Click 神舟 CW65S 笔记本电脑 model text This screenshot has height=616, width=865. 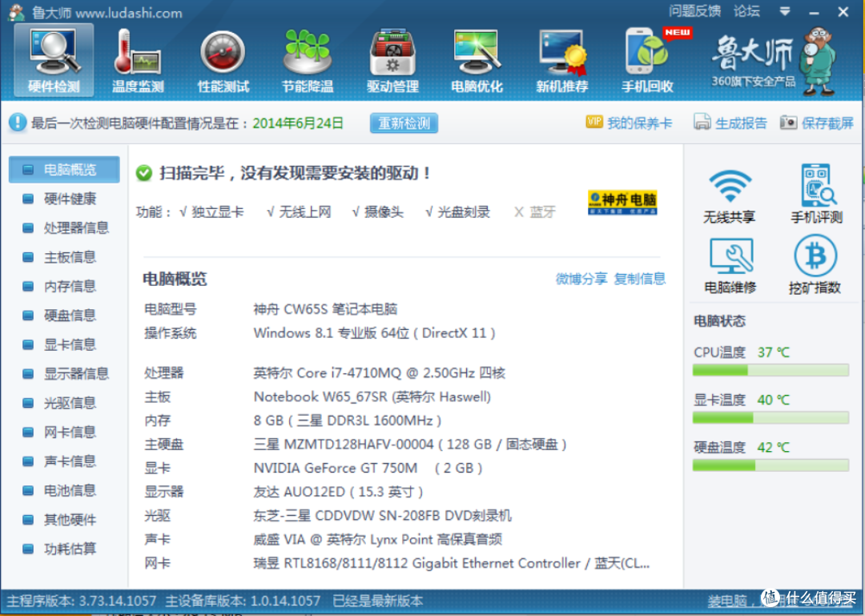[325, 309]
